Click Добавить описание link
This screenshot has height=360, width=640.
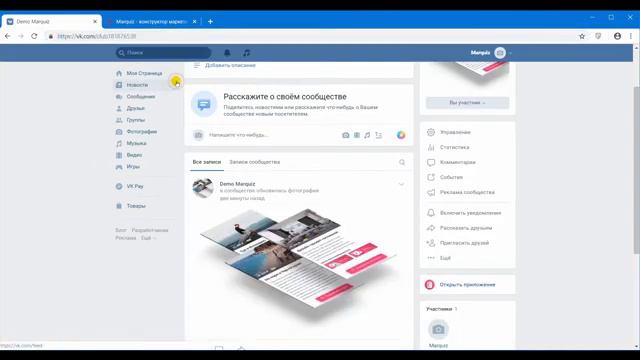[230, 65]
